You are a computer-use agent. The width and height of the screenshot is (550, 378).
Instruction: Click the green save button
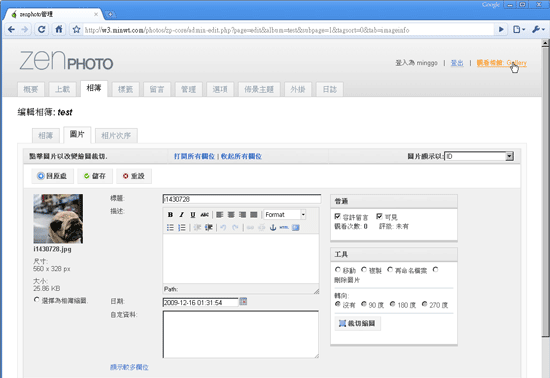point(95,176)
